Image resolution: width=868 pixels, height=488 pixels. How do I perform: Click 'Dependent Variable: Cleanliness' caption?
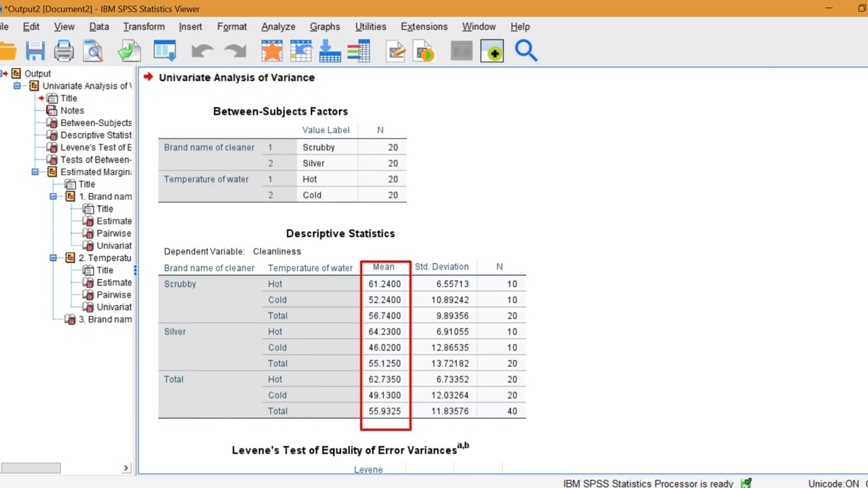(232, 251)
